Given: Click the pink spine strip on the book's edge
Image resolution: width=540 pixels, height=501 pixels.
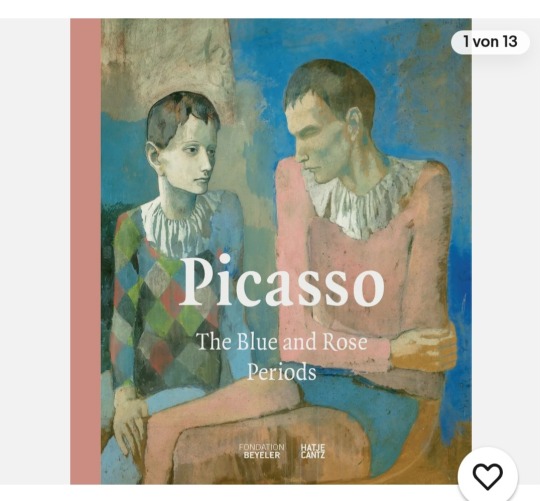Looking at the screenshot, I should click(85, 251).
